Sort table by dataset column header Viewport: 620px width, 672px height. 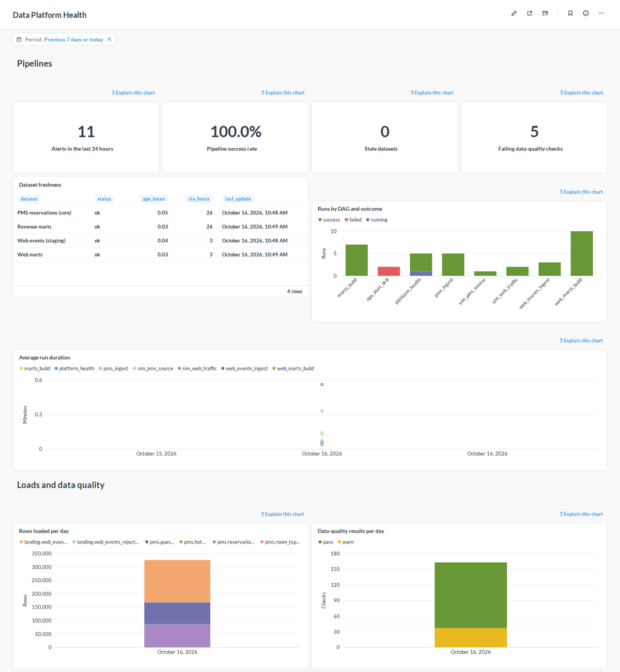[29, 199]
